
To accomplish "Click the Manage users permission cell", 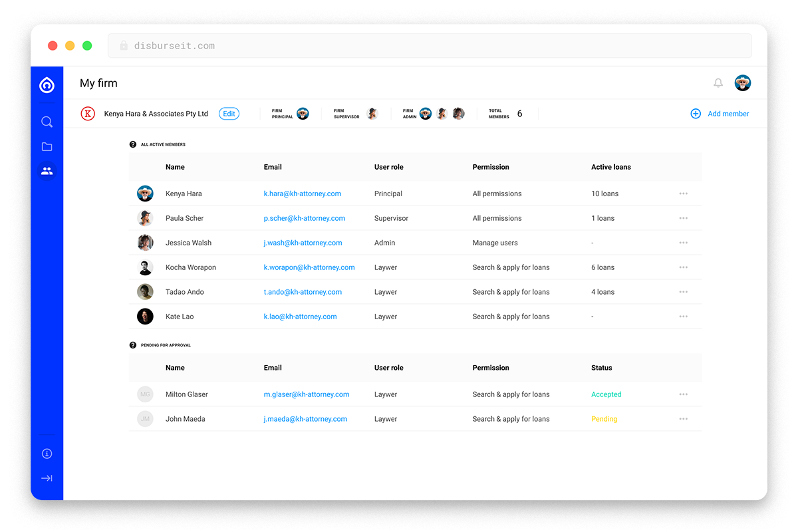I will pos(495,243).
